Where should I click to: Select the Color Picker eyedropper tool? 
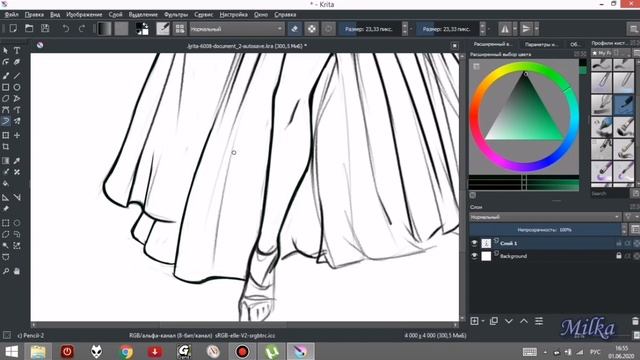coord(17,161)
